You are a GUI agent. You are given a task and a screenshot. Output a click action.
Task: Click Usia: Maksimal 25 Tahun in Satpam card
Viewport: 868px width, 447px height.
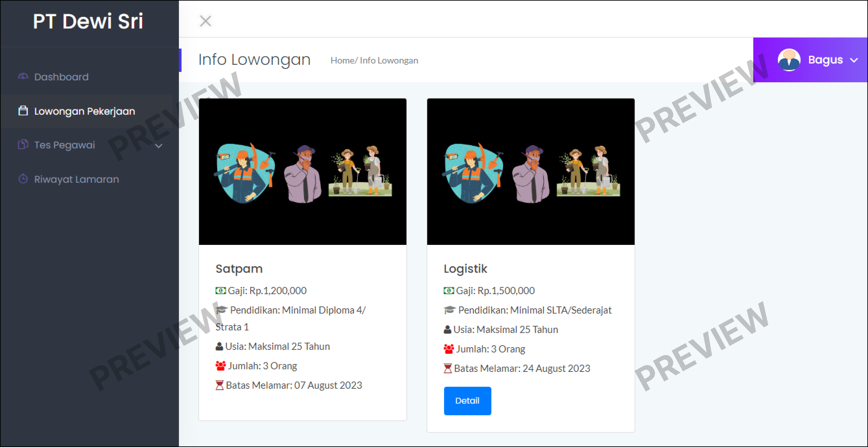click(x=277, y=346)
